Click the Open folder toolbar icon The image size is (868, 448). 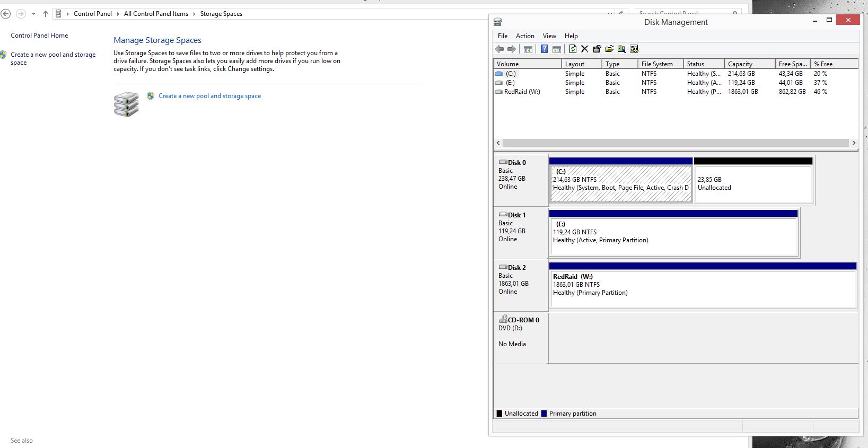click(x=609, y=49)
